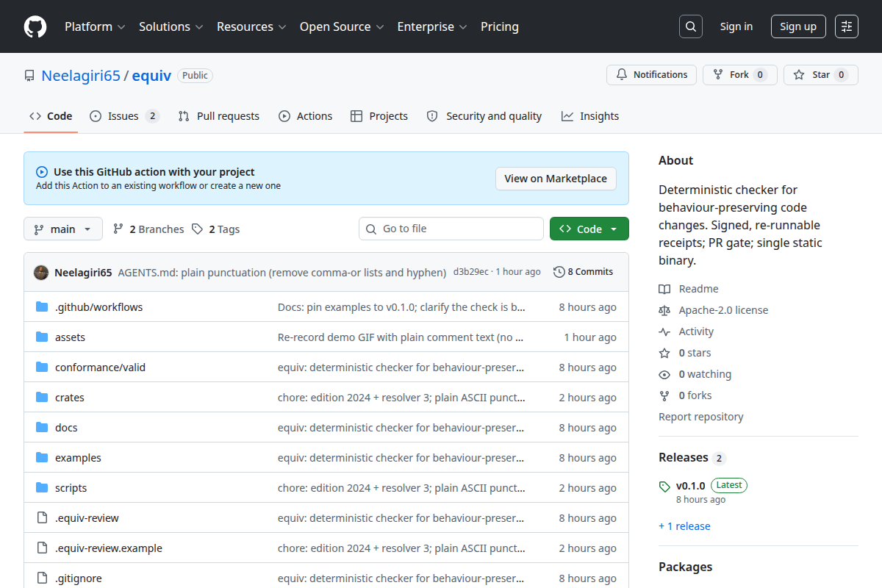
Task: Open the AGENTS.md plain punctuation commit message
Action: click(282, 272)
